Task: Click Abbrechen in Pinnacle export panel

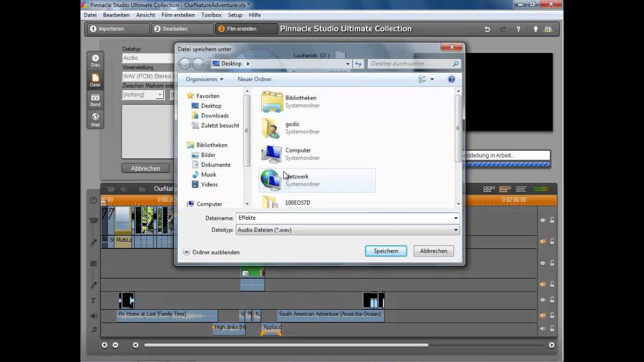Action: (145, 168)
